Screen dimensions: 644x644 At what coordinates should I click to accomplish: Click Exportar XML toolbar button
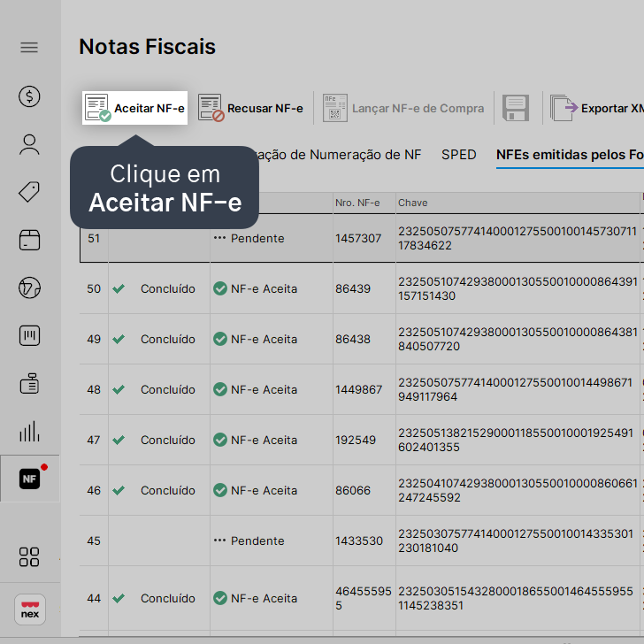pos(596,108)
